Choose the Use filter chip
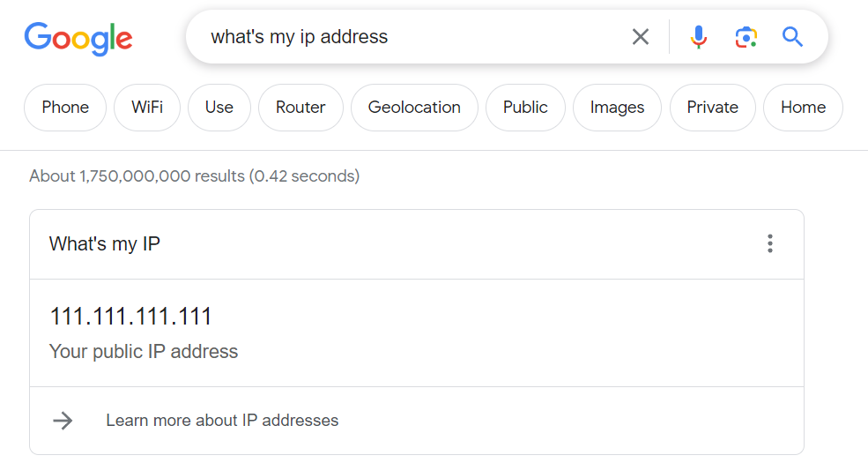The width and height of the screenshot is (868, 463). click(x=219, y=108)
